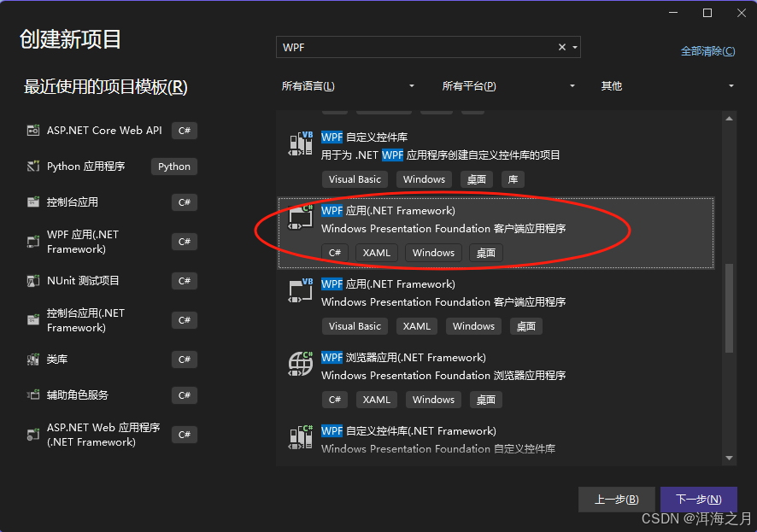This screenshot has height=532, width=757.
Task: Click 桌面 tag under WPF 浏览器应用
Action: [485, 400]
